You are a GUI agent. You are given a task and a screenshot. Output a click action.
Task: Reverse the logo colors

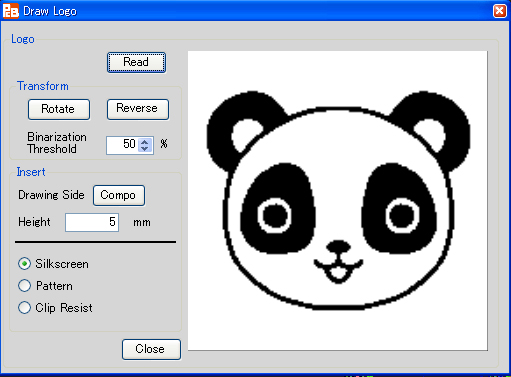tap(138, 109)
